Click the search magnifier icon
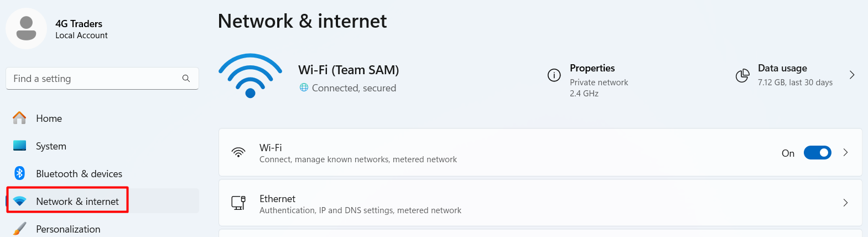 click(x=186, y=79)
